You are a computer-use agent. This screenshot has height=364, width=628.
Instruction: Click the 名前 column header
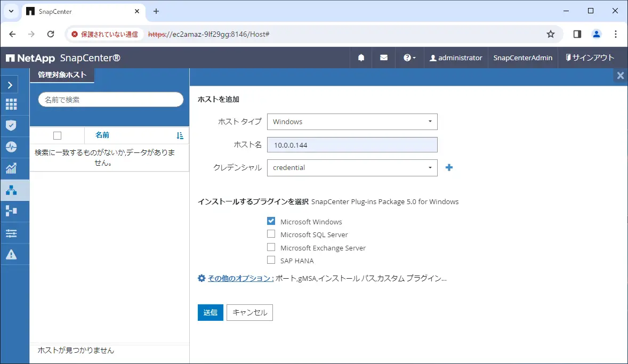click(102, 135)
